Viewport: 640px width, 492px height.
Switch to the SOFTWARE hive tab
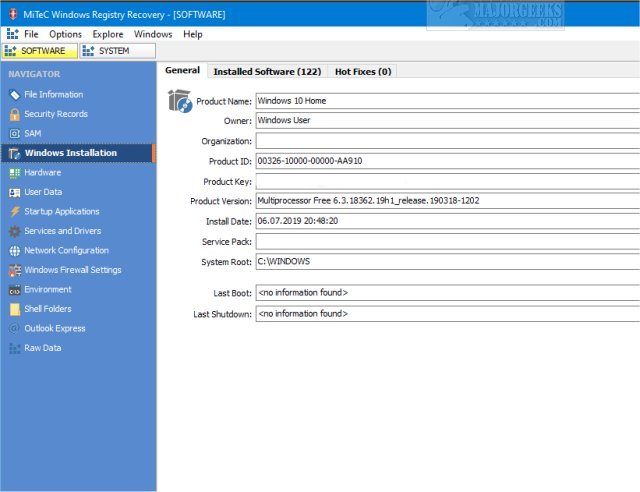click(x=40, y=51)
